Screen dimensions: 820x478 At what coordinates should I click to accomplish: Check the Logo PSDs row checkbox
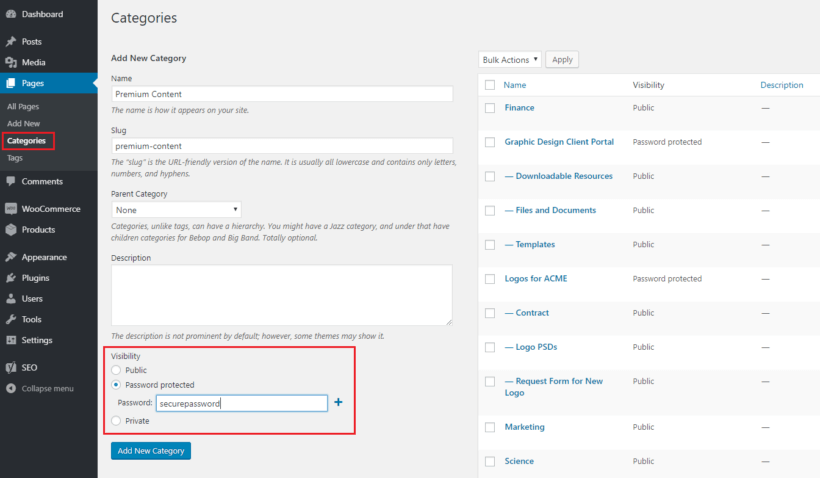[490, 347]
